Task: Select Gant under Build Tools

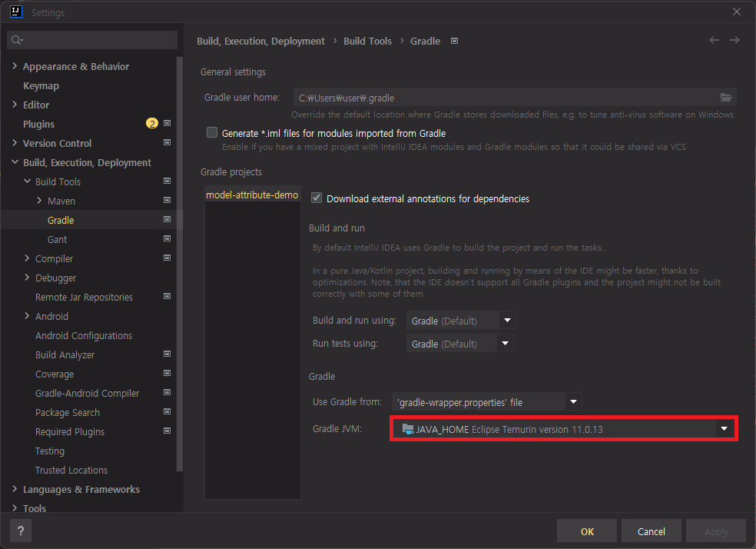Action: point(57,239)
